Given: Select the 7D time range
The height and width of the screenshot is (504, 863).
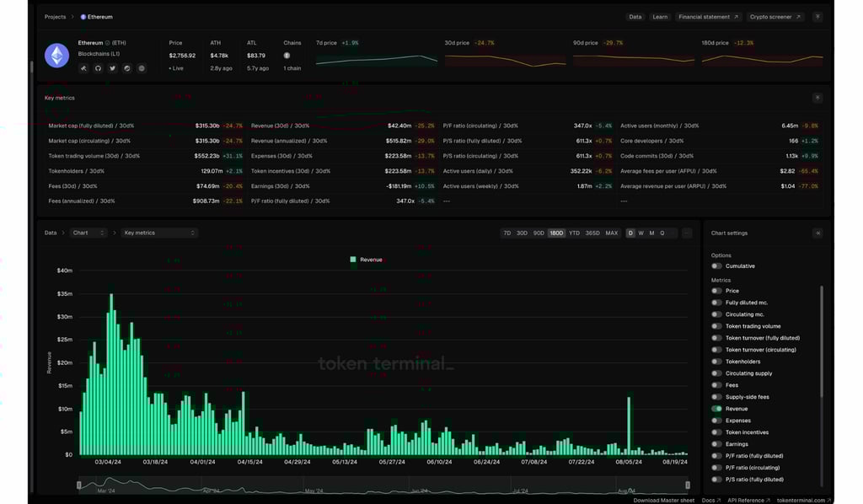Looking at the screenshot, I should (507, 233).
